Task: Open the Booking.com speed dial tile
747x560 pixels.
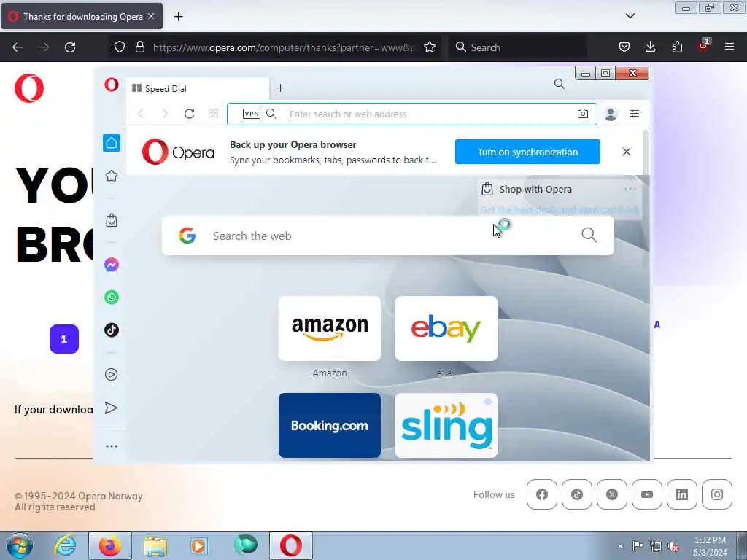Action: pos(330,425)
